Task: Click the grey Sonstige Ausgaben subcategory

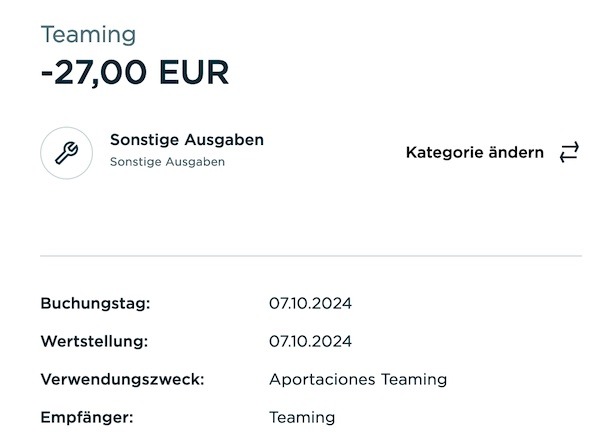Action: pyautogui.click(x=167, y=162)
